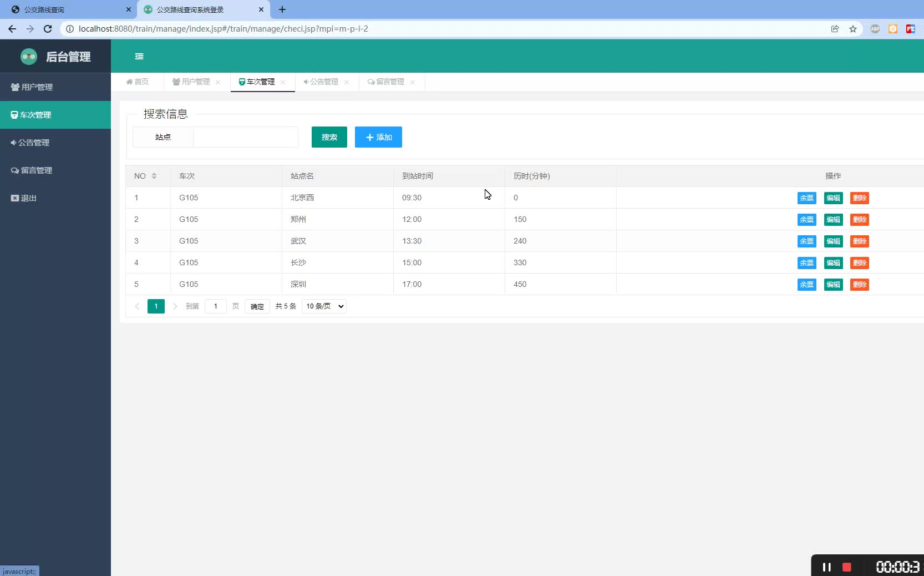Open the 10 条/页 page size dropdown
This screenshot has height=576, width=924.
click(324, 306)
